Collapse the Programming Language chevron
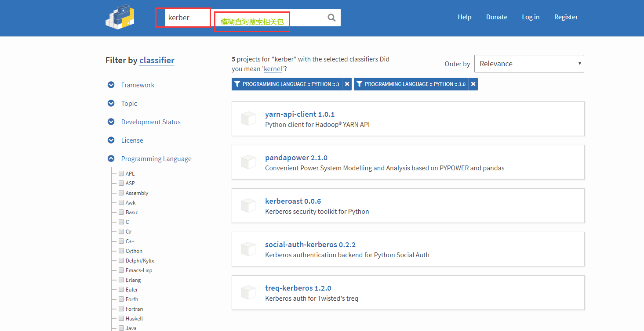 (x=111, y=158)
